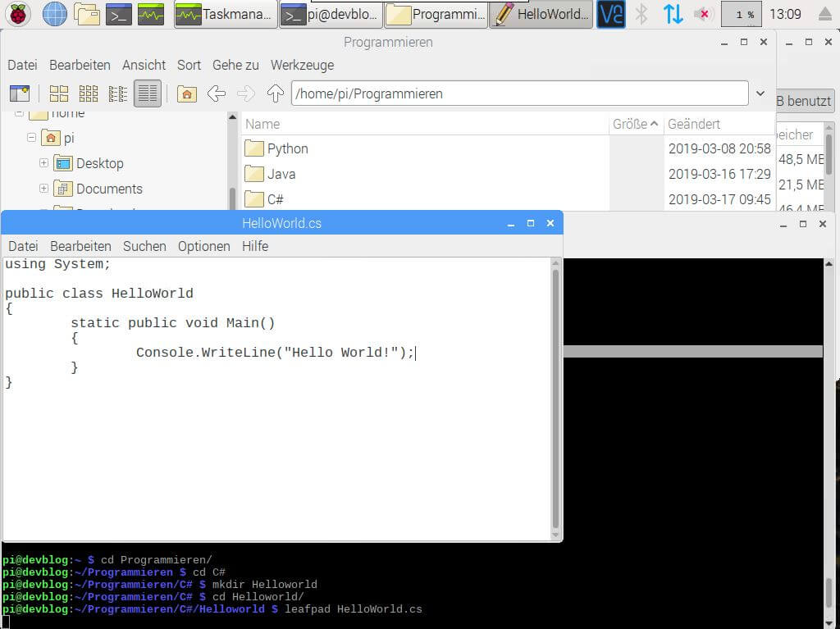Screen dimensions: 840x629
Task: Navigate back with the left arrow
Action: pyautogui.click(x=217, y=93)
